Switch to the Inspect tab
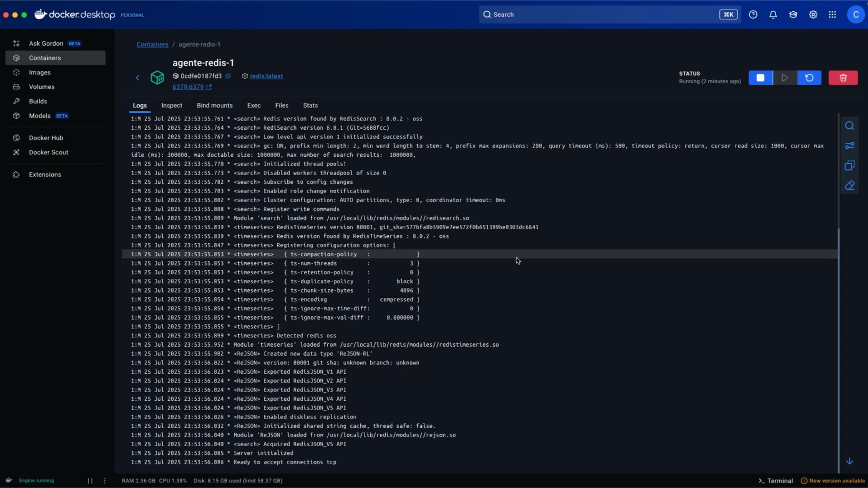Image resolution: width=868 pixels, height=488 pixels. 171,105
